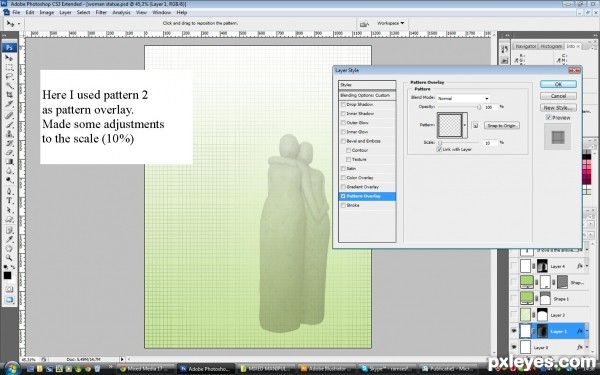Screen dimensions: 600x375
Task: Select the Eraser tool
Action: tap(9, 153)
